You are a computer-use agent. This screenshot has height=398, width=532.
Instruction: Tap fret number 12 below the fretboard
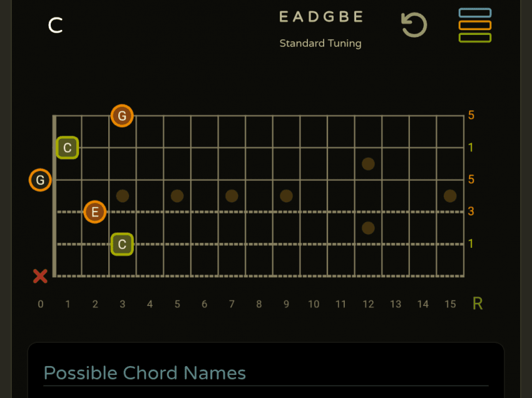point(368,305)
